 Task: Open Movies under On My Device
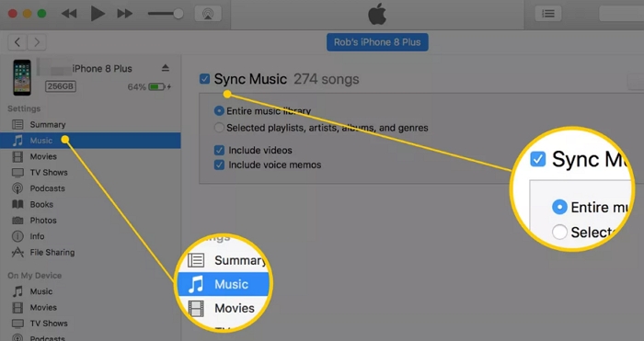tap(90, 307)
